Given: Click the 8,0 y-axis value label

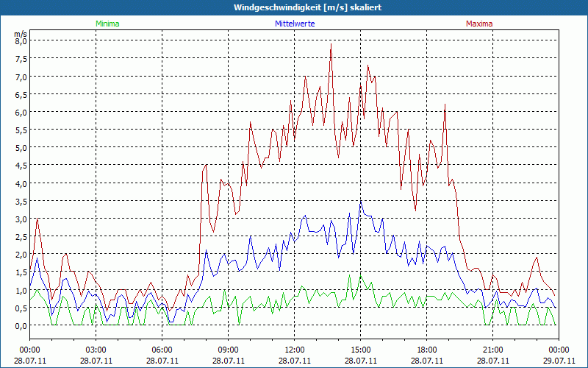Looking at the screenshot, I should 20,41.
